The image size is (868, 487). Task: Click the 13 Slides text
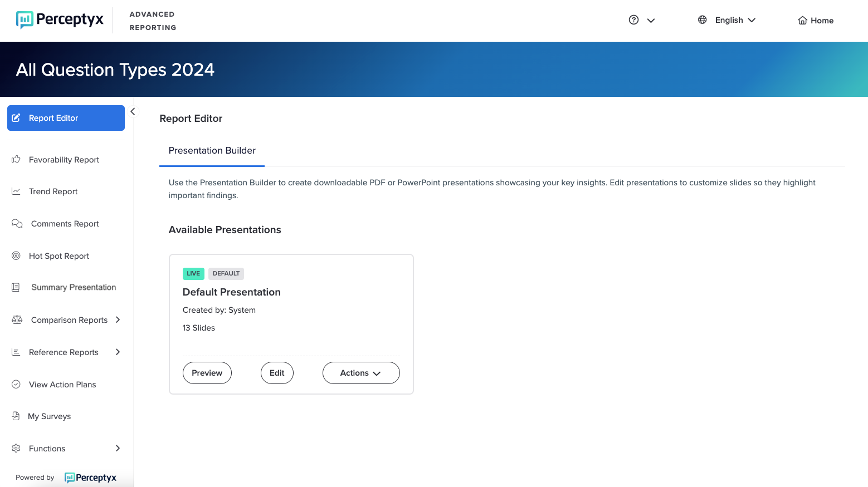[x=199, y=328]
